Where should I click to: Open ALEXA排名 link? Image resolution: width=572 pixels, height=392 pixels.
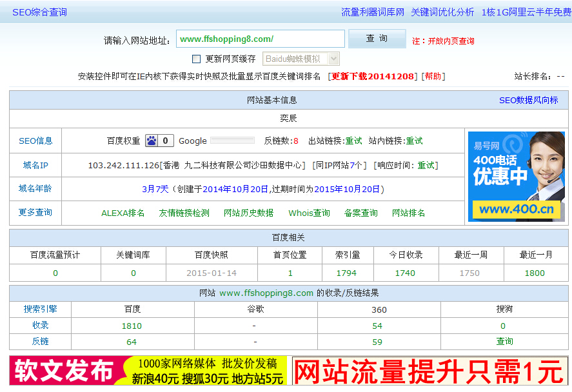[x=123, y=213]
